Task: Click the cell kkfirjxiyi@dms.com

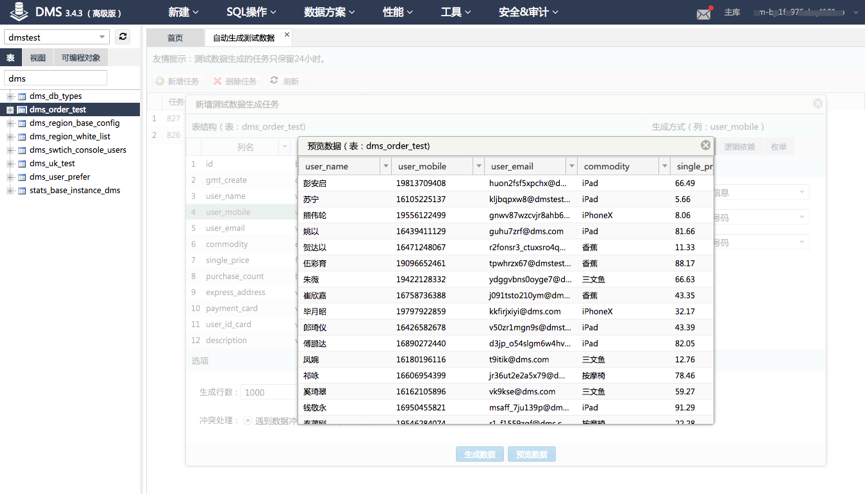Action: coord(525,311)
